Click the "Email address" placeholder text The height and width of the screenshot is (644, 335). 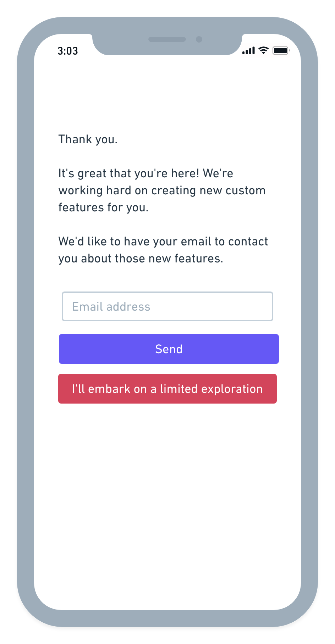tap(111, 306)
